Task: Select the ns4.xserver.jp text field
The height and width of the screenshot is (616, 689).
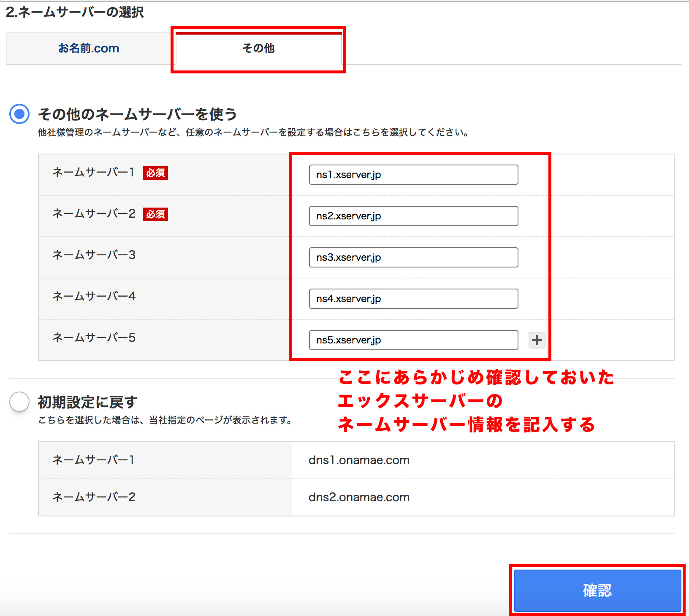Action: tap(413, 299)
